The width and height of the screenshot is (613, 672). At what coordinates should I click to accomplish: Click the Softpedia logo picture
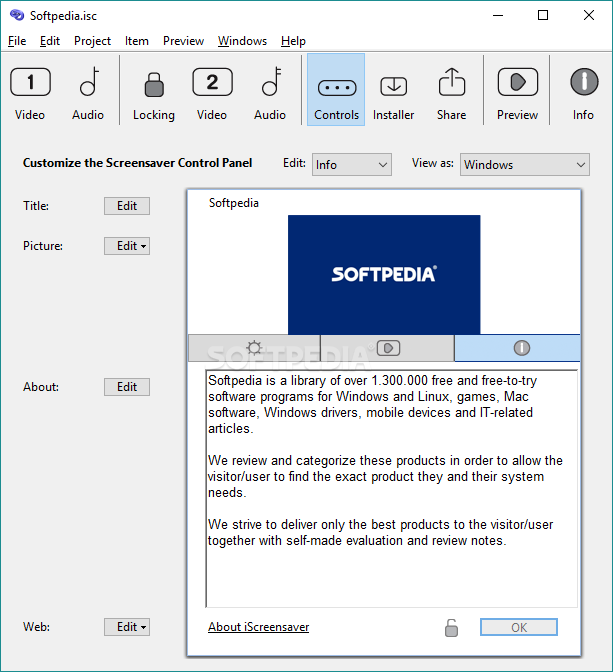click(x=384, y=275)
